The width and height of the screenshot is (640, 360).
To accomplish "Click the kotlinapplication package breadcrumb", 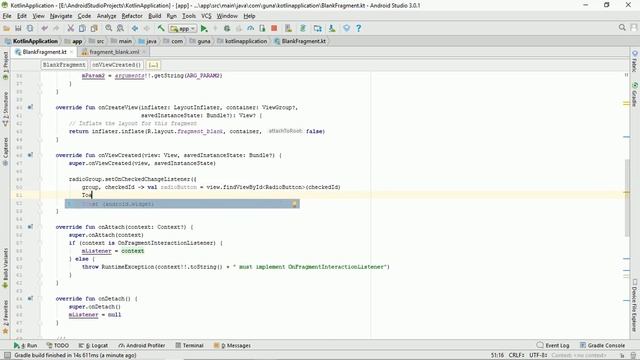I will [x=242, y=41].
